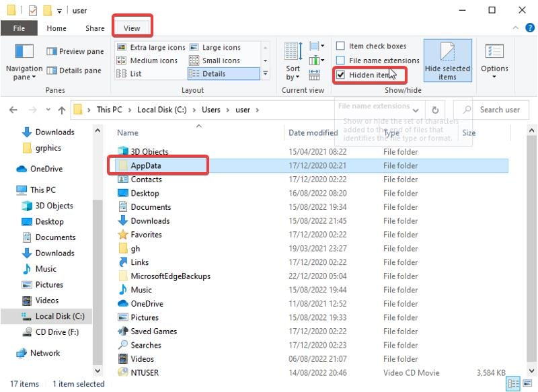The image size is (538, 392).
Task: Switch to details view status icon
Action: (513, 384)
